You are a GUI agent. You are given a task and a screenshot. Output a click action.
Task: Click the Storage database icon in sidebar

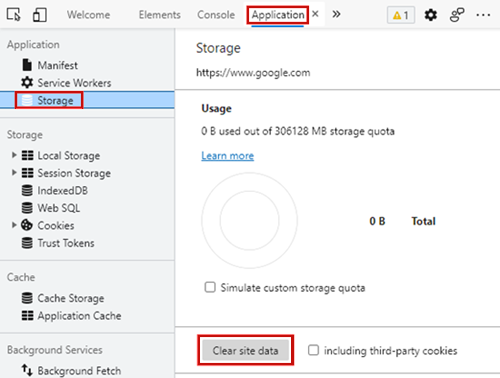pyautogui.click(x=27, y=100)
